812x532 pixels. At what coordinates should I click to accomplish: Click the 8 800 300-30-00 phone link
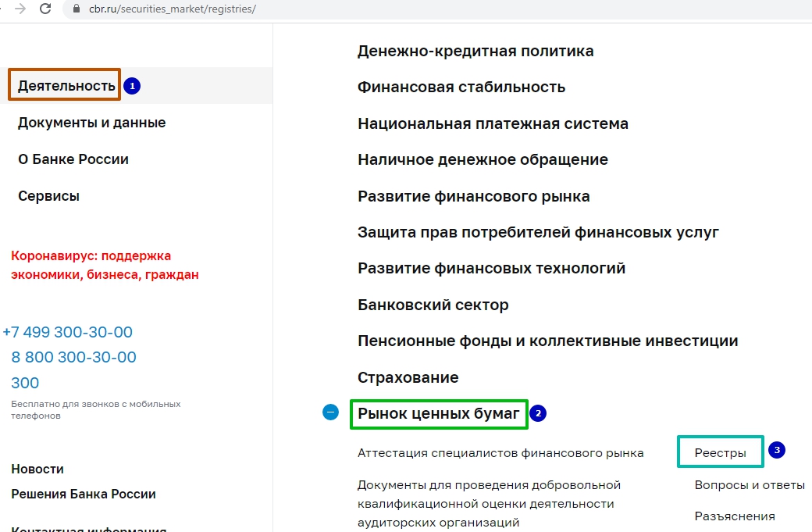click(73, 357)
